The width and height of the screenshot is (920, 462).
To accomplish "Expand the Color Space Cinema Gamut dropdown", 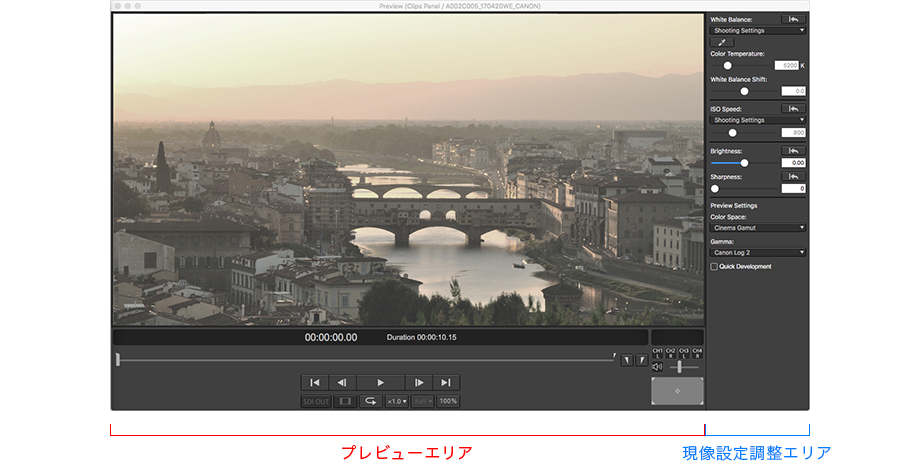I will [758, 227].
